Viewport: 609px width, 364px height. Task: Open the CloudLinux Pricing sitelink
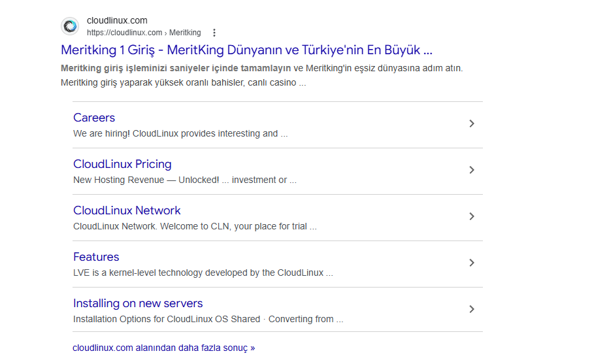coord(122,164)
